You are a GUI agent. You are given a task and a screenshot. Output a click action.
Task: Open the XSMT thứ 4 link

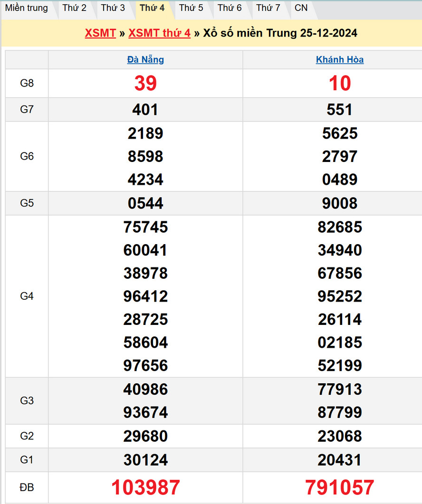pos(159,33)
